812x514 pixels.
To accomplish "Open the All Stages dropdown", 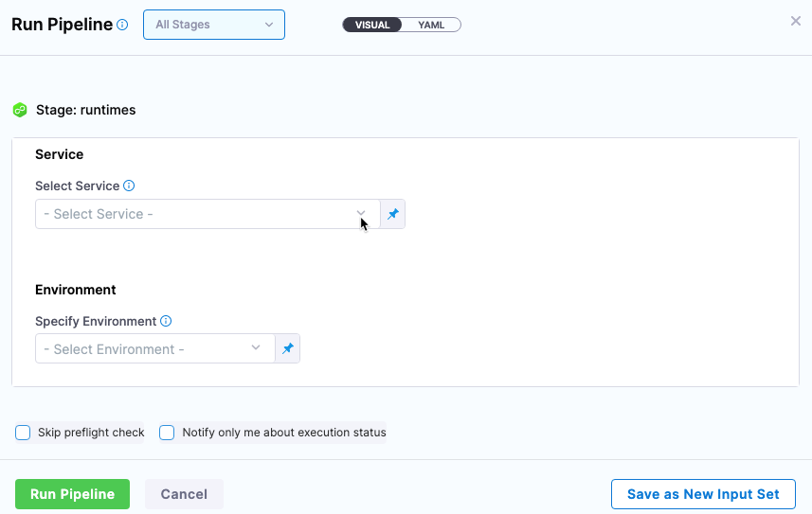I will tap(213, 25).
